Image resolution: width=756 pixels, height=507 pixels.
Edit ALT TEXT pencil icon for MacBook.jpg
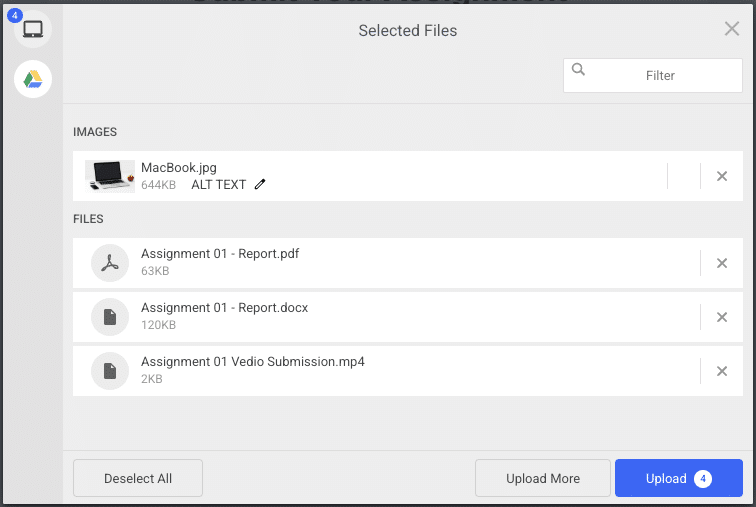point(260,184)
